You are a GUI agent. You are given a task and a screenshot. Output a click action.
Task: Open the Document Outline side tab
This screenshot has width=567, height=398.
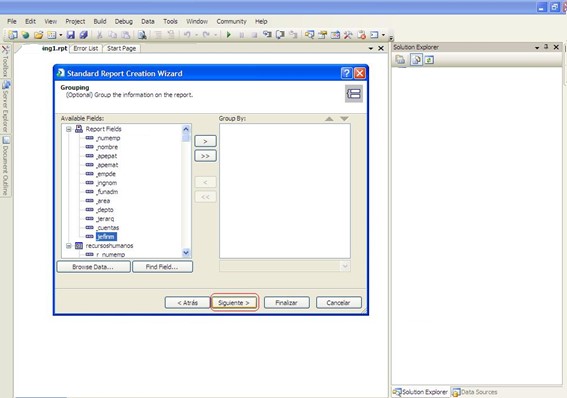pyautogui.click(x=5, y=166)
